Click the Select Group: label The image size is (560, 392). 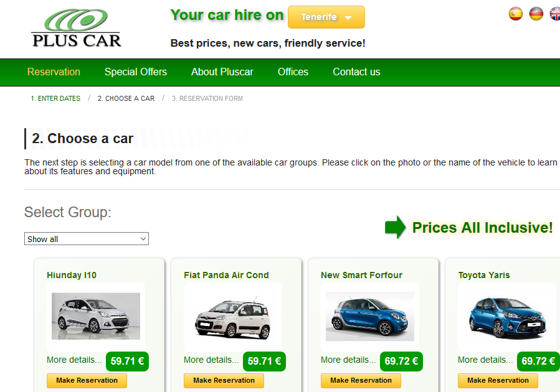[x=67, y=212]
